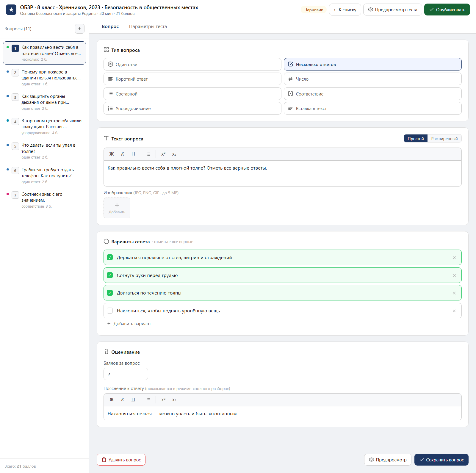Add an image to the question
Viewport: 476px width, 473px height.
click(117, 208)
